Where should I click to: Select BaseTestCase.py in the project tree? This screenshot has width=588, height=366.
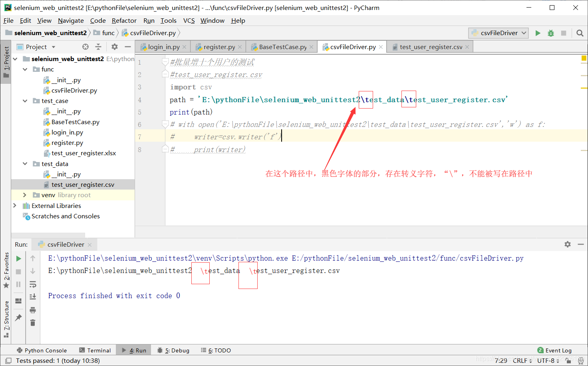(75, 122)
